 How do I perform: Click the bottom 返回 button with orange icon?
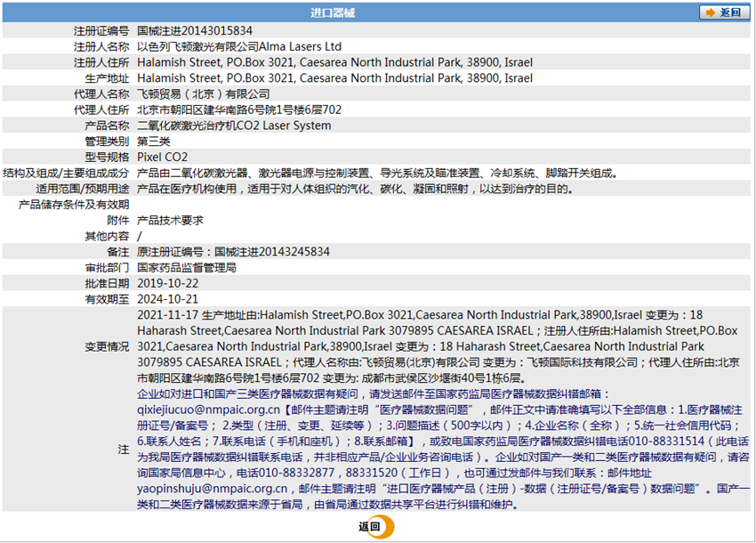[x=376, y=527]
